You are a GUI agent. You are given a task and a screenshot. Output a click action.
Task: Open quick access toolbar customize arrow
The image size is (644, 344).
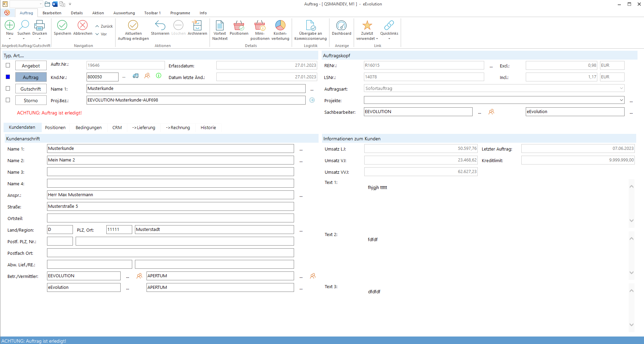(70, 4)
